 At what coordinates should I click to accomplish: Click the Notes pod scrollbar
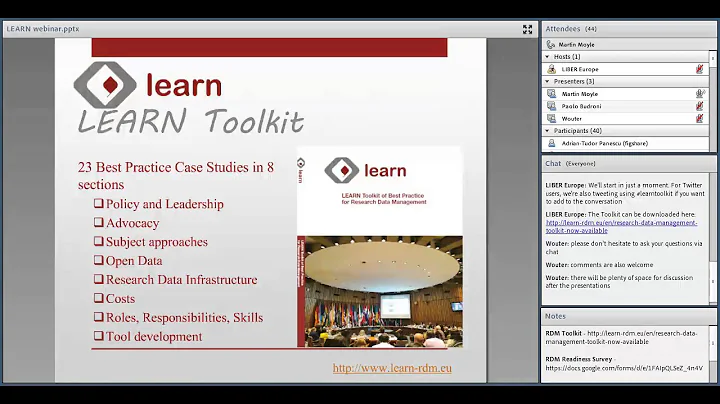tap(713, 353)
